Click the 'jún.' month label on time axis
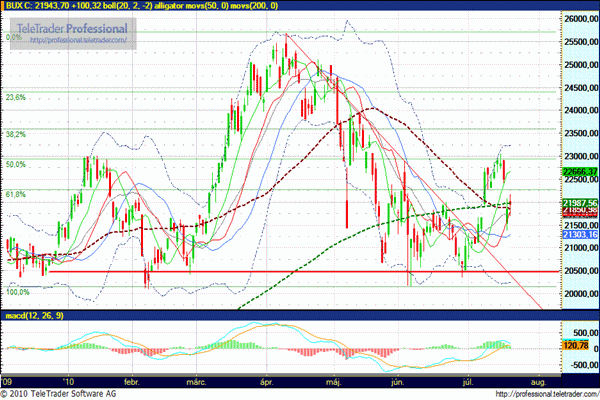Screen dimensions: 600x400 pos(399,382)
